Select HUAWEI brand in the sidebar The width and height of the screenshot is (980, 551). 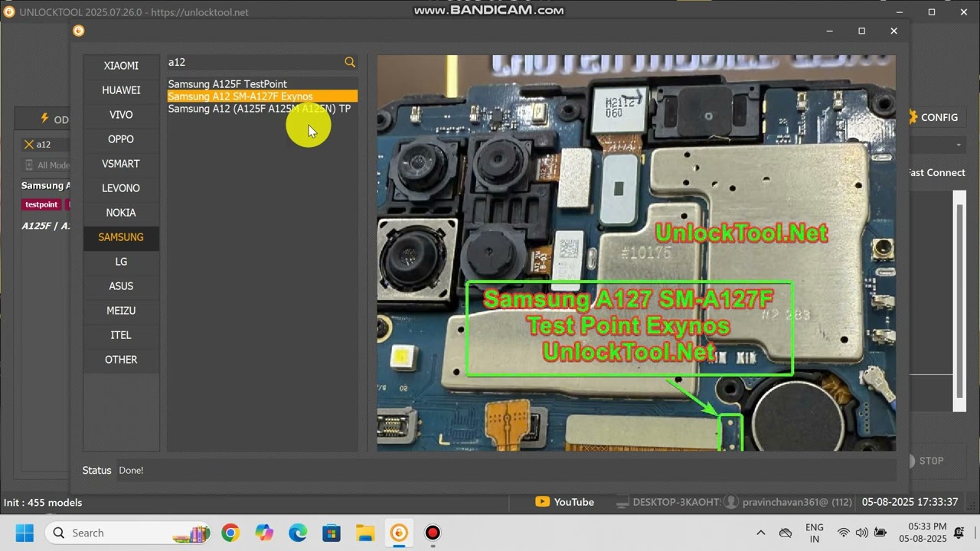pos(121,90)
